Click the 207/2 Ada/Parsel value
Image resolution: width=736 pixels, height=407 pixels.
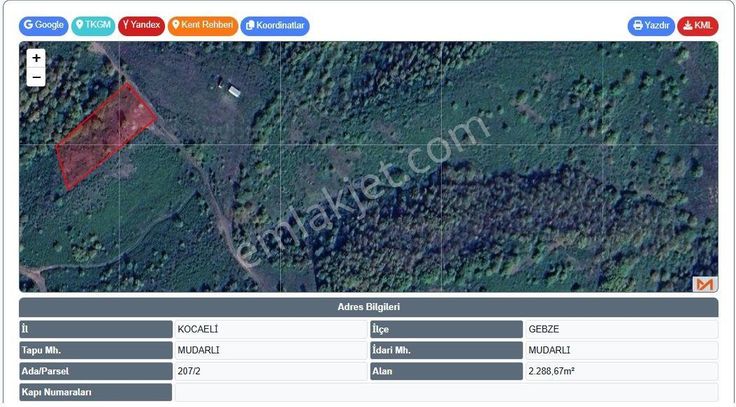pos(269,372)
